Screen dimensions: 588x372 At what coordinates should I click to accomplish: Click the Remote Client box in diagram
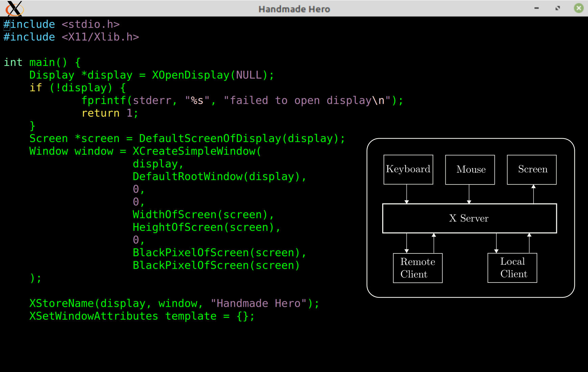(418, 268)
